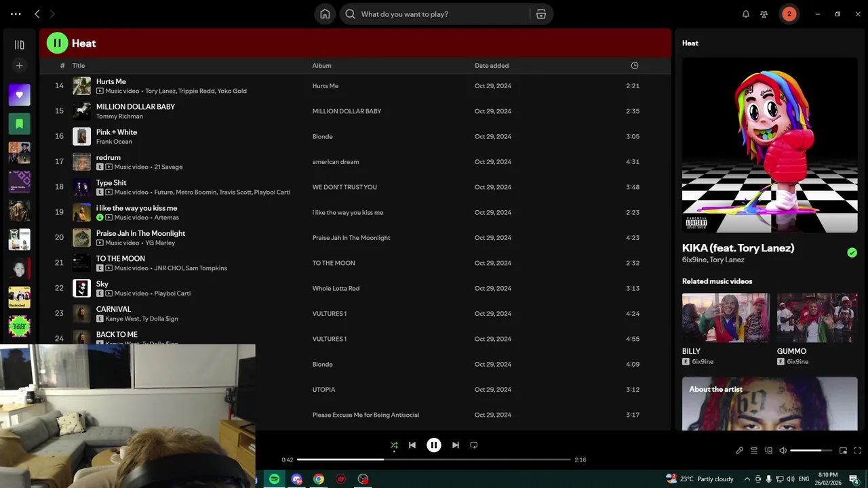Open Frank Ocean artist link under Pink + White
The image size is (868, 488).
(x=114, y=142)
